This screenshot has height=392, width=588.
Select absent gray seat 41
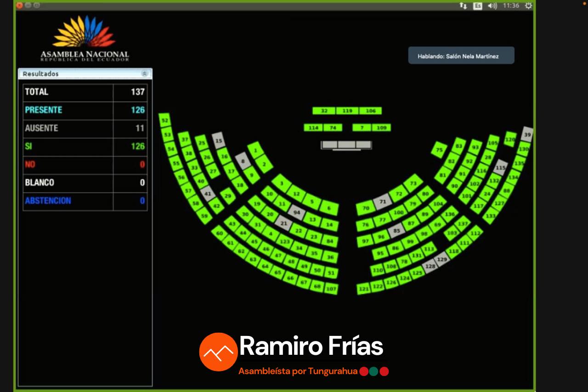pos(208,193)
